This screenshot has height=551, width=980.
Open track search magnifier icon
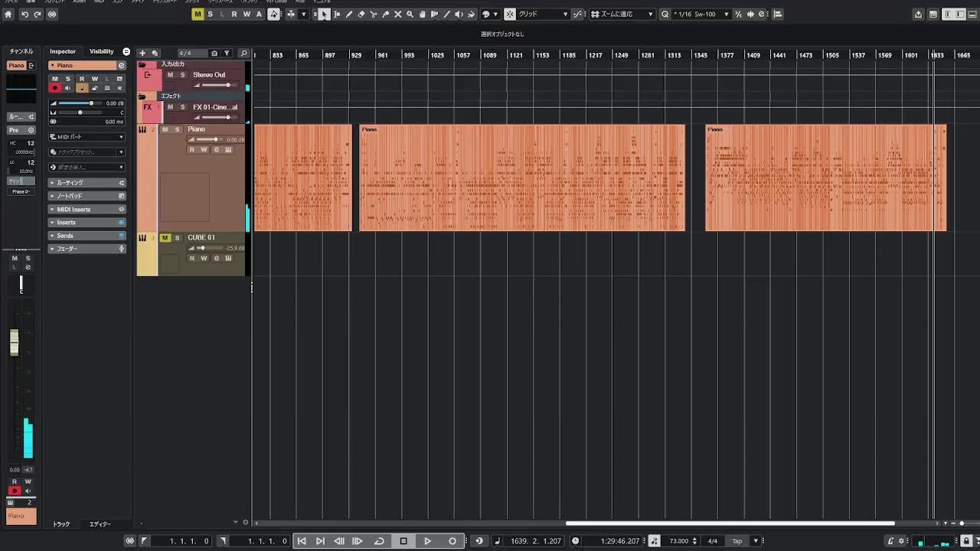tap(244, 54)
